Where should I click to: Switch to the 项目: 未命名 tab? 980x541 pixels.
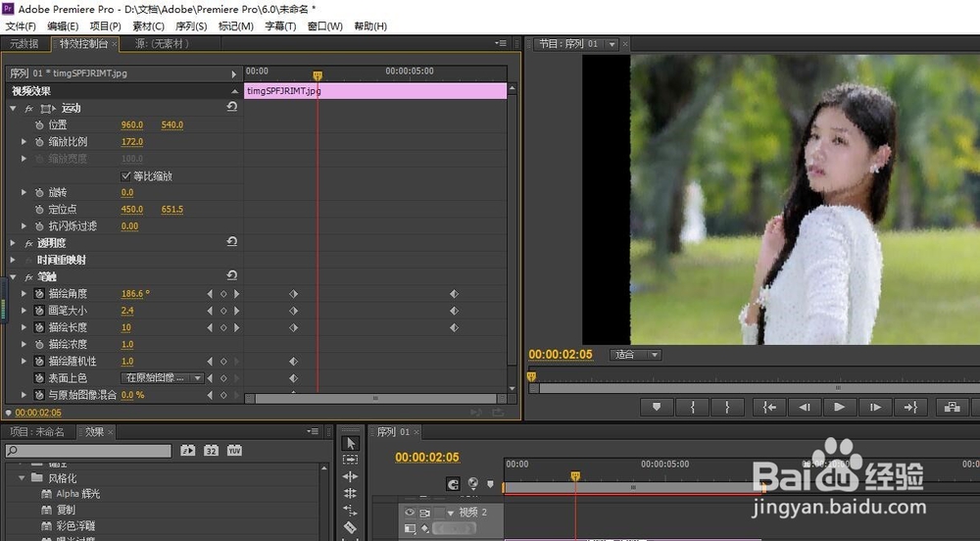pyautogui.click(x=37, y=431)
